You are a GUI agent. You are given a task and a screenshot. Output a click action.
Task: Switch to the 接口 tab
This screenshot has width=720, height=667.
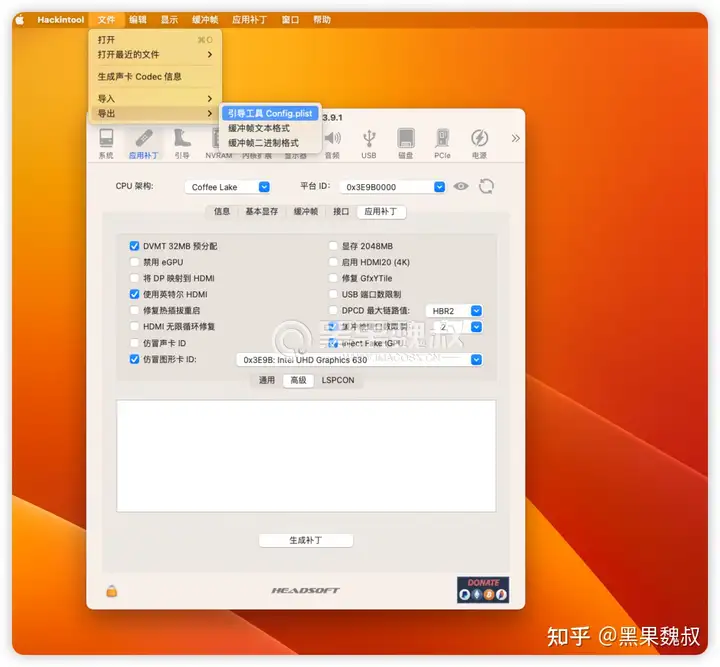point(341,212)
